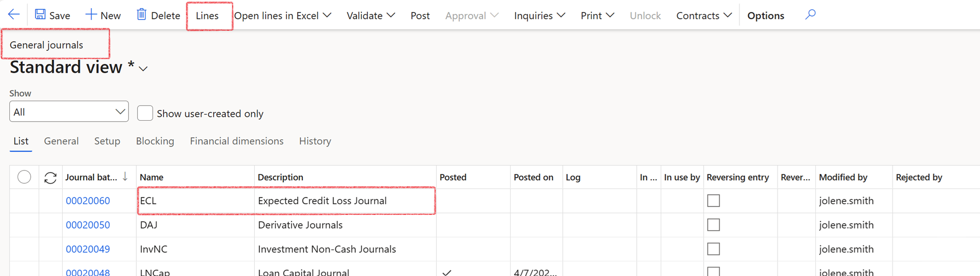Select all rows using header circle
This screenshot has height=276, width=980.
[x=24, y=177]
